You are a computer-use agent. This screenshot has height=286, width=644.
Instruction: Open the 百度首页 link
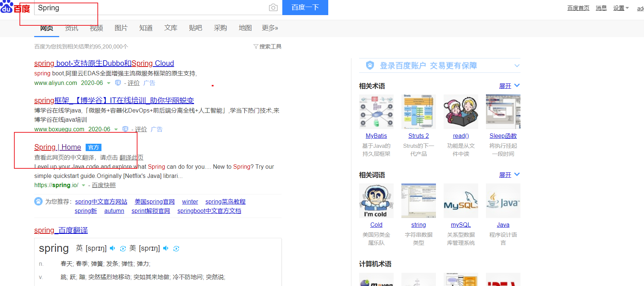pos(578,8)
